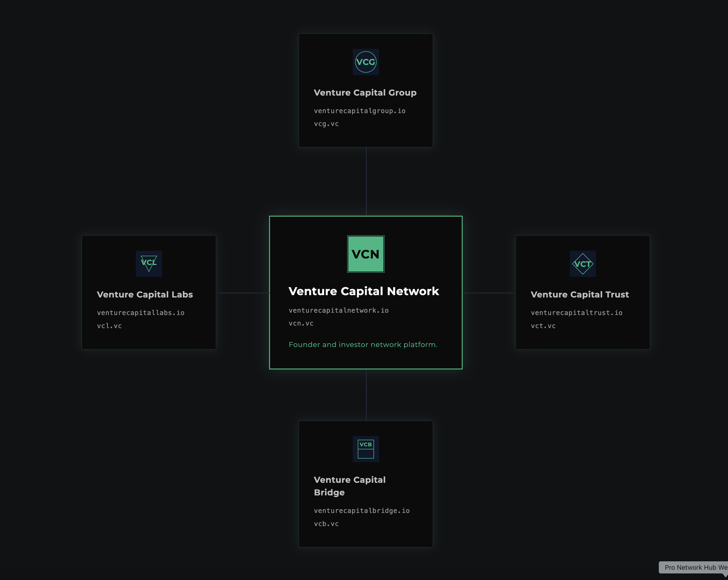Screen dimensions: 728x580
Task: Open the venturecapitallabs.io link
Action: (141, 313)
